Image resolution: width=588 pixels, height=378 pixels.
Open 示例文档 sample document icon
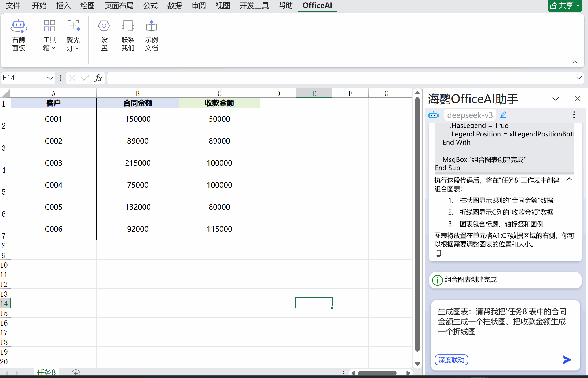pos(151,26)
